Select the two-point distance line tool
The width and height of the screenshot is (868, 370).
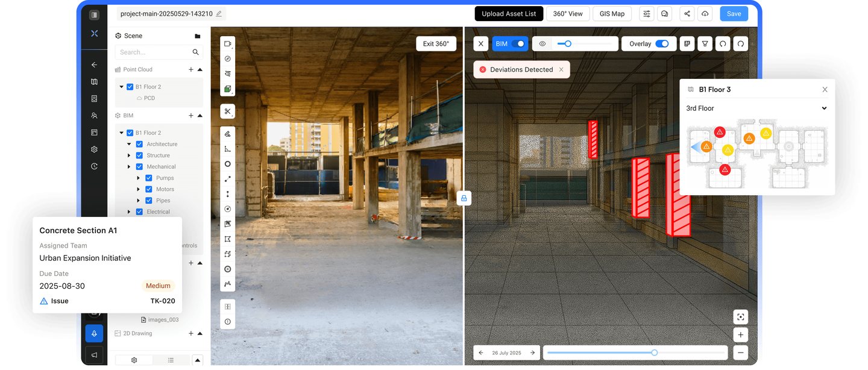click(x=227, y=179)
